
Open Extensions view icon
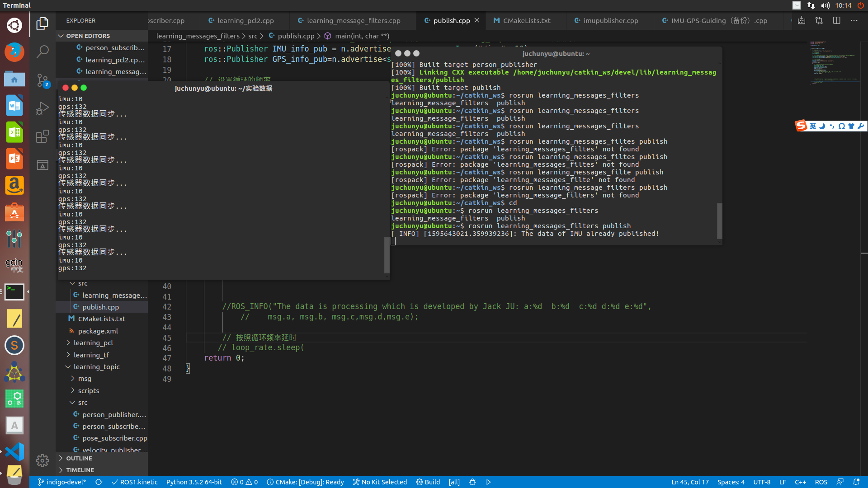click(42, 136)
